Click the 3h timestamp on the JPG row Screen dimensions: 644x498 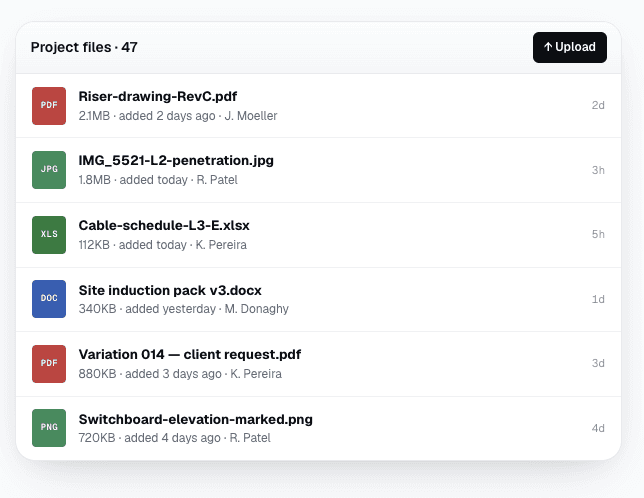598,170
